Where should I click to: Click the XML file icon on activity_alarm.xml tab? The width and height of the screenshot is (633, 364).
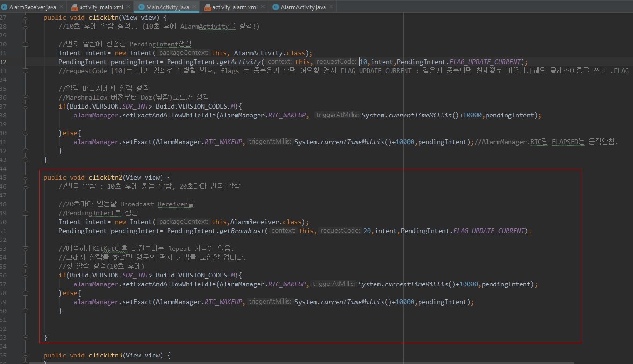click(x=207, y=7)
